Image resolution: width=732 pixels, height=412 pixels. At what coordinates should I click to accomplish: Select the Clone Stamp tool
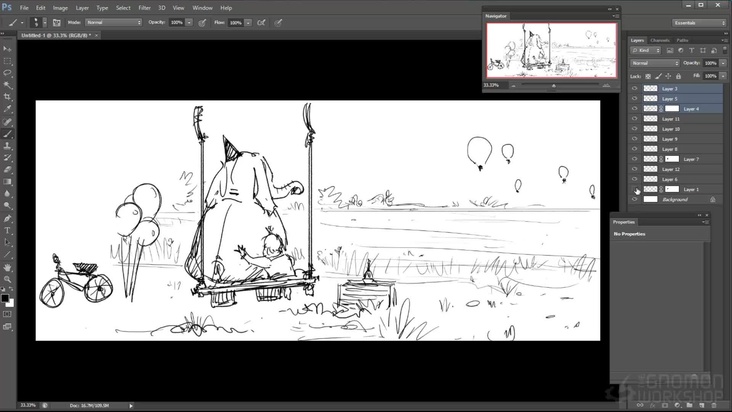(x=7, y=146)
